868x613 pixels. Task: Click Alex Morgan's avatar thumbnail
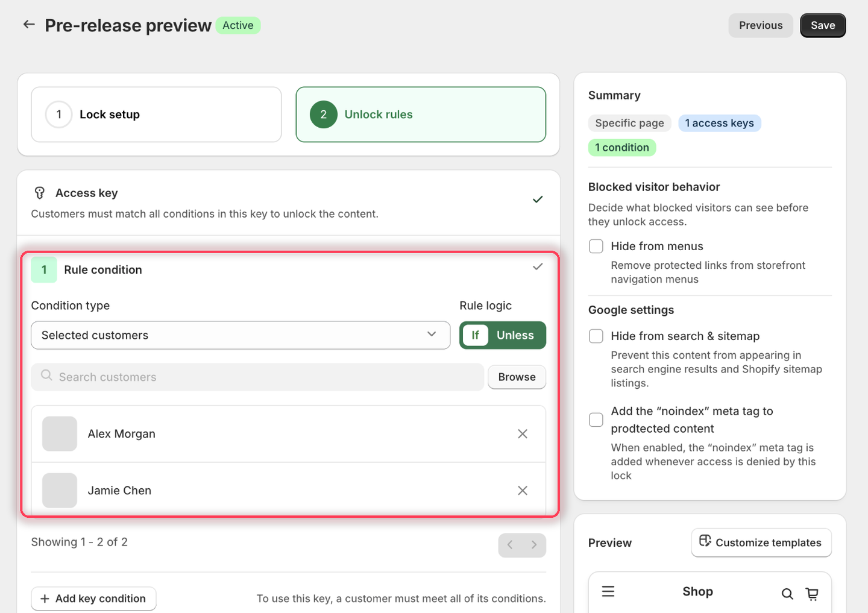tap(60, 434)
